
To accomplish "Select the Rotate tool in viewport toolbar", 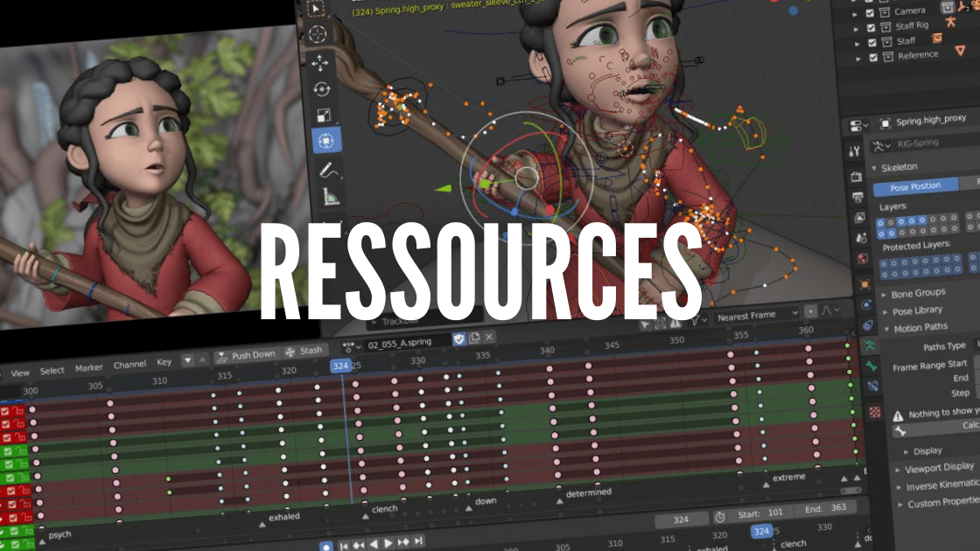I will [x=322, y=89].
